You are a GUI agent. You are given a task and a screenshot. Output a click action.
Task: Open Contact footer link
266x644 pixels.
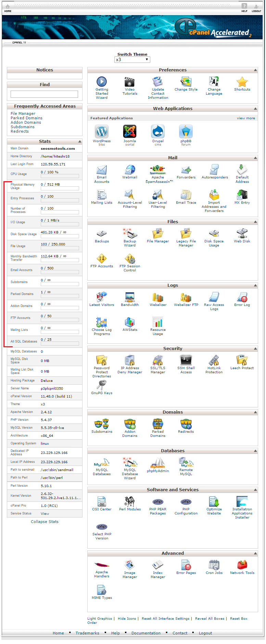[180, 633]
